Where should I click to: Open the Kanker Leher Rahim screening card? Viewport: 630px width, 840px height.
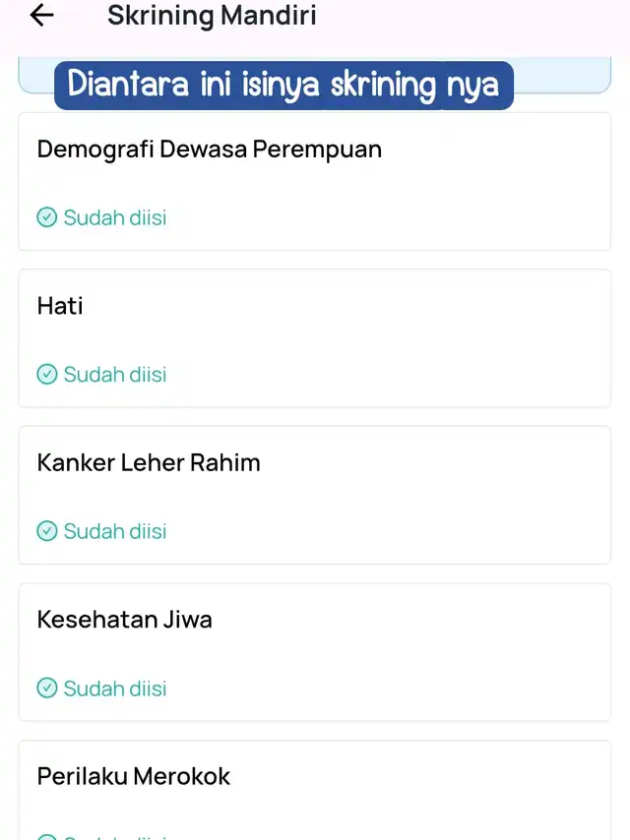tap(315, 496)
